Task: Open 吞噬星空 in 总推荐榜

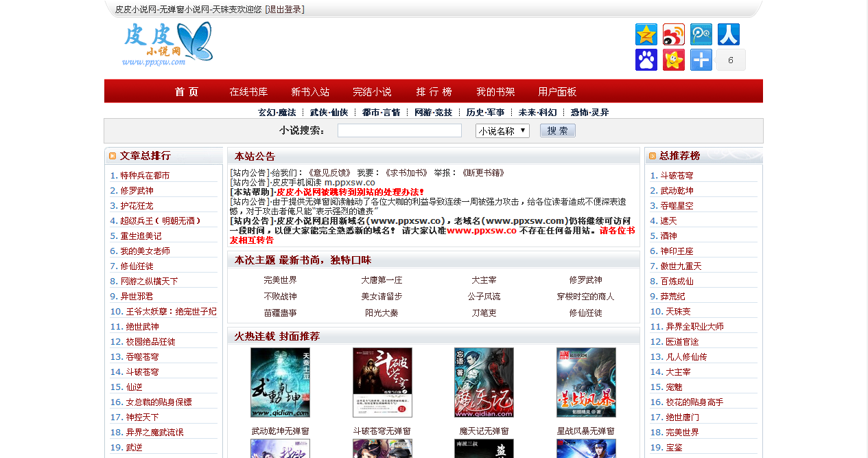Action: (677, 206)
